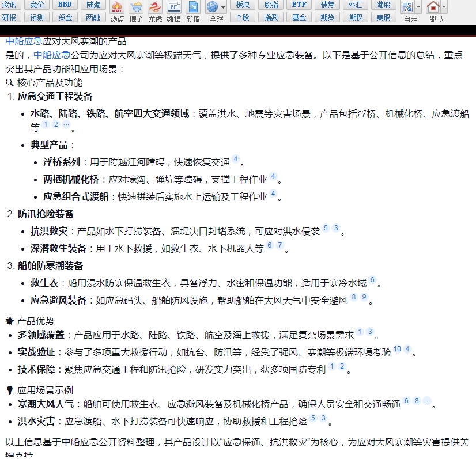This screenshot has width=476, height=459.
Task: Open citation 1 on the 多领域覆盖 line
Action: click(360, 332)
